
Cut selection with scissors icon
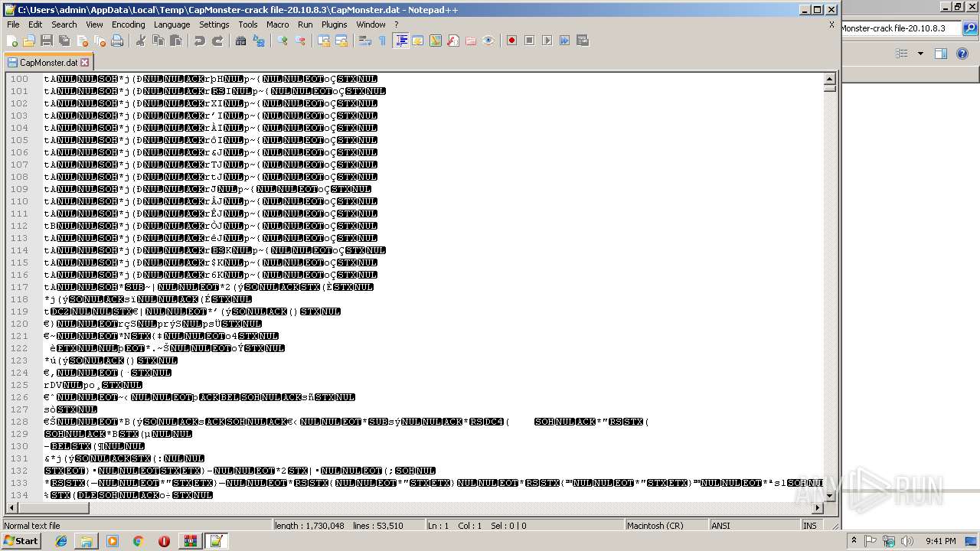[141, 41]
